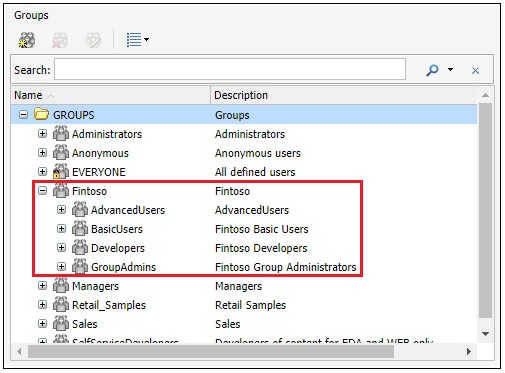Click the greyed Edit Group toolbar icon
This screenshot has width=505, height=373.
pos(93,40)
